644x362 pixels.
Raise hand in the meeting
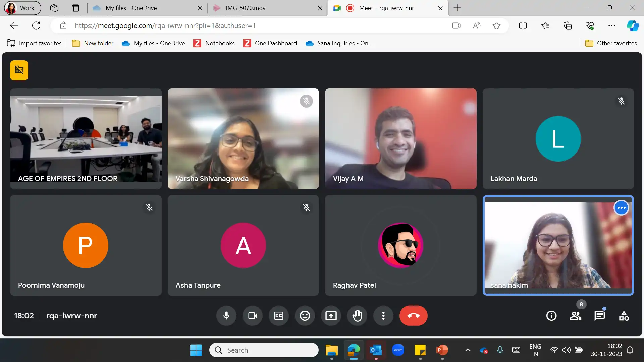(x=357, y=316)
